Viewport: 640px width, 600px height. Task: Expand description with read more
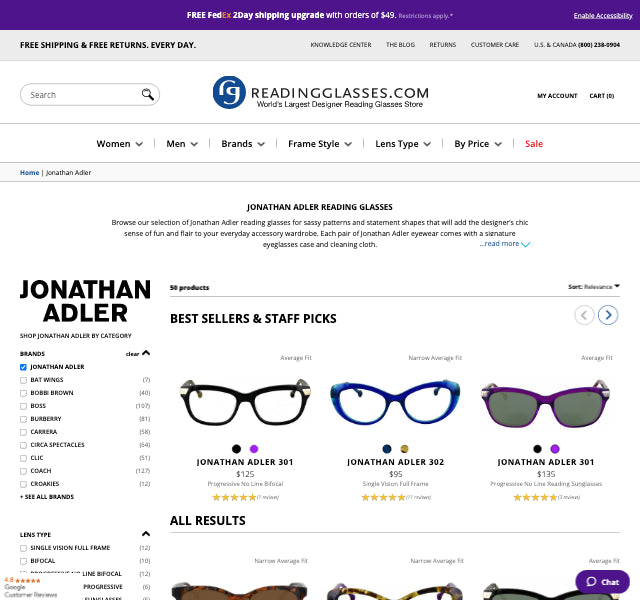504,244
